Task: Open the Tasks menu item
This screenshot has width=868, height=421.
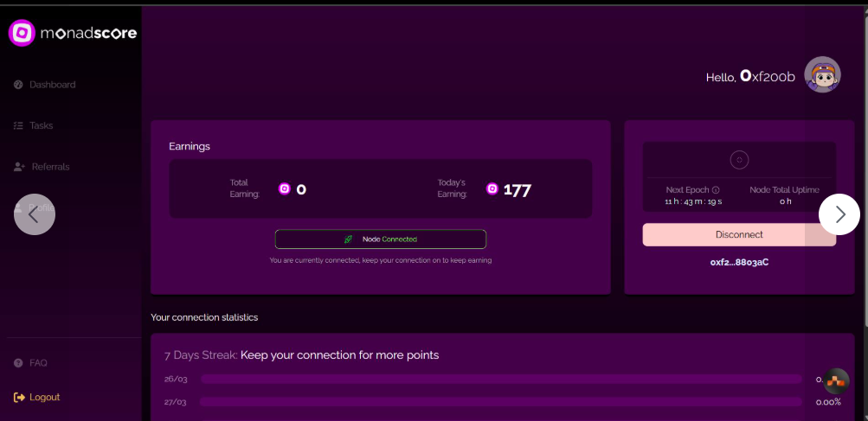Action: [33, 125]
